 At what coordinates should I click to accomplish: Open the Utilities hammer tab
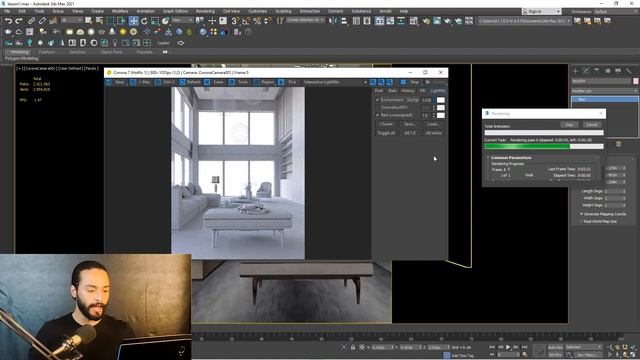pos(629,71)
